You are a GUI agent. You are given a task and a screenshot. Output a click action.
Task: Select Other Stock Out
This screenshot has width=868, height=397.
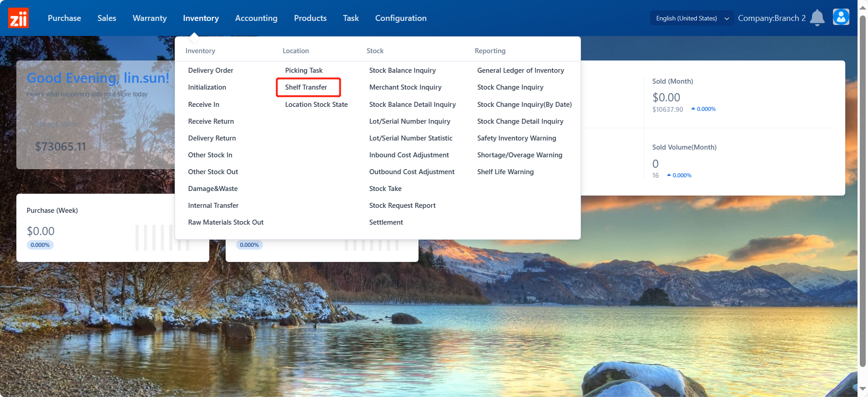coord(213,172)
